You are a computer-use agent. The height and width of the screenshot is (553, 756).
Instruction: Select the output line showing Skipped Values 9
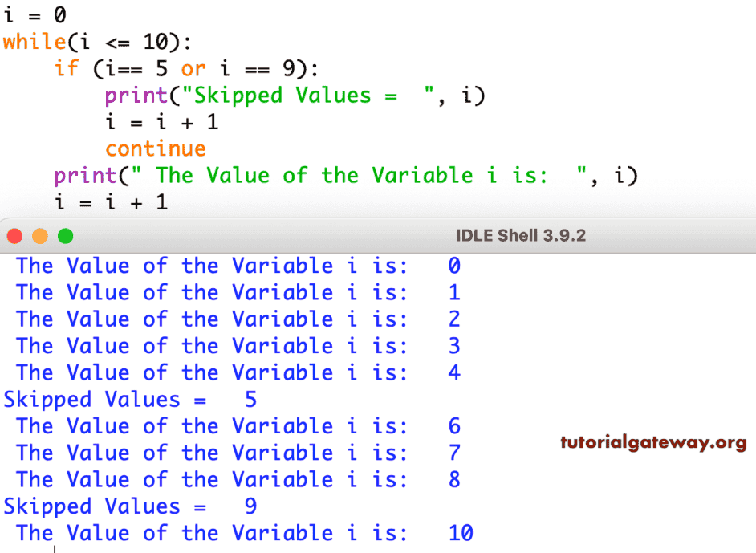pyautogui.click(x=128, y=506)
